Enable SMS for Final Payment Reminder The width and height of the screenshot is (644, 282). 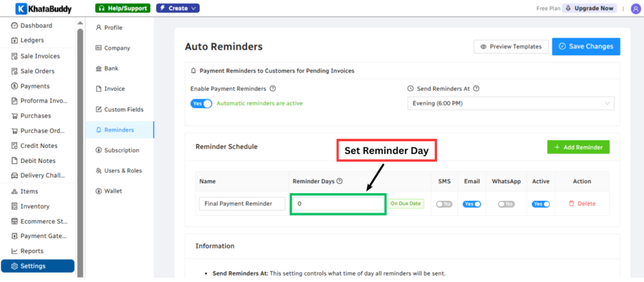[x=444, y=204]
